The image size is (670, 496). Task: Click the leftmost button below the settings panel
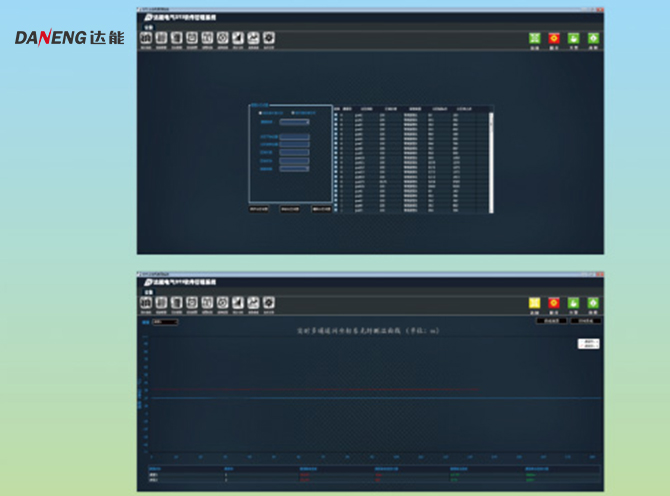click(x=259, y=209)
